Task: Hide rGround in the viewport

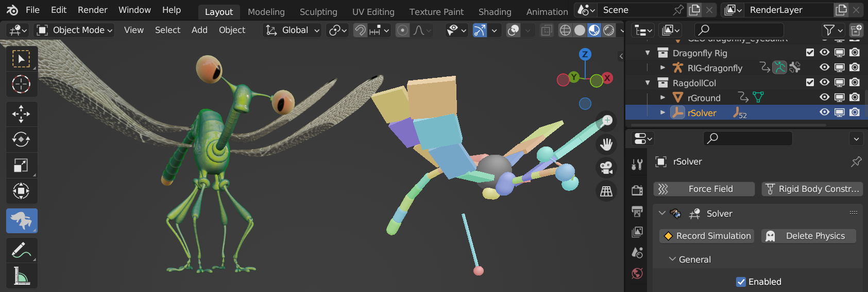Action: coord(824,98)
